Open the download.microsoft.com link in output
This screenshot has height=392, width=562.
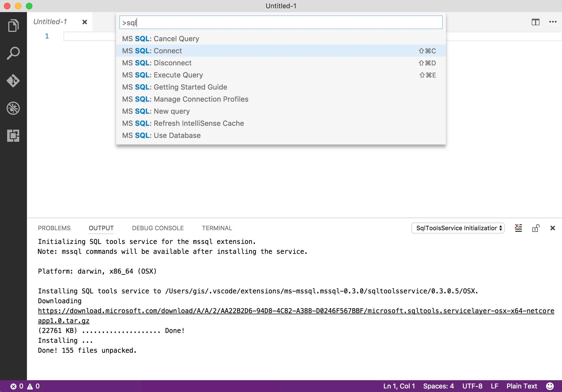296,311
